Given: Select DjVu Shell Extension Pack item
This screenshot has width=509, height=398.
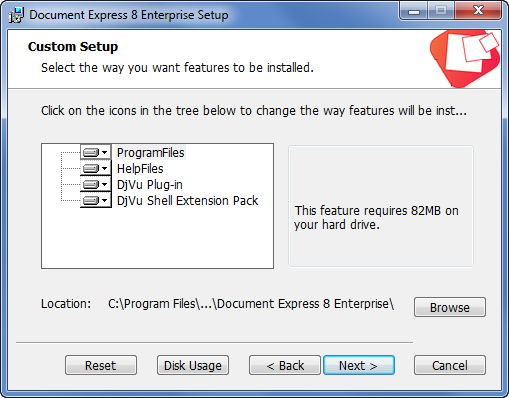Looking at the screenshot, I should (x=187, y=201).
